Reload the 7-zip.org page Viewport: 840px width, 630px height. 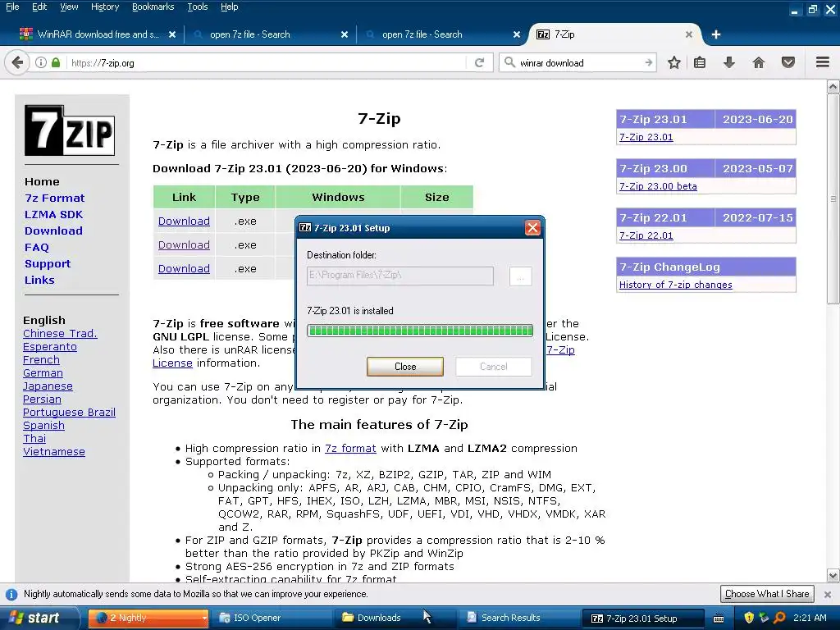click(x=479, y=62)
